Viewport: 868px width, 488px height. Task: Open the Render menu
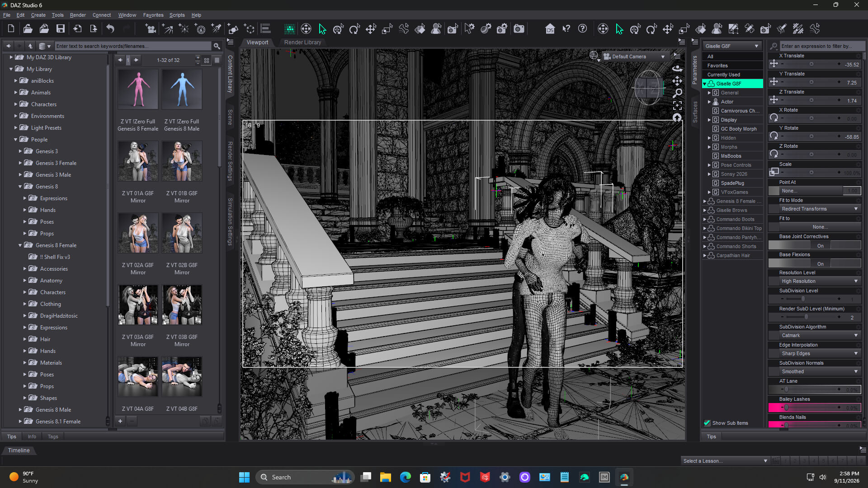pyautogui.click(x=78, y=15)
